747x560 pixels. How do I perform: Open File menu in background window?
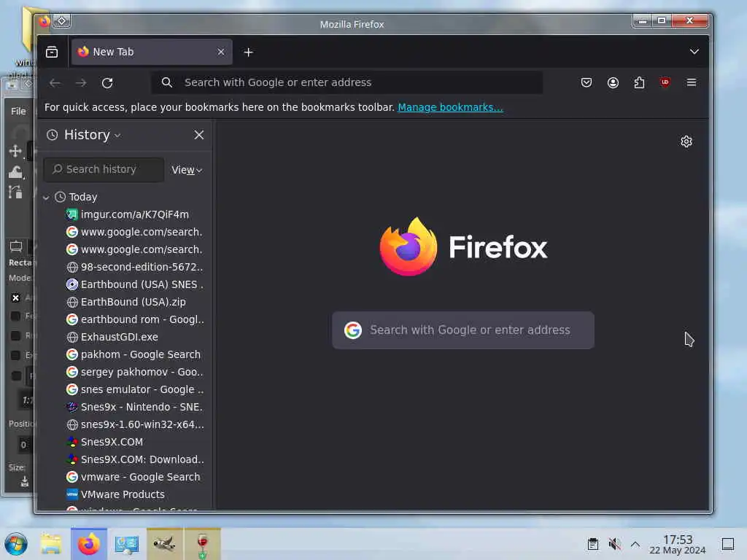pyautogui.click(x=18, y=111)
